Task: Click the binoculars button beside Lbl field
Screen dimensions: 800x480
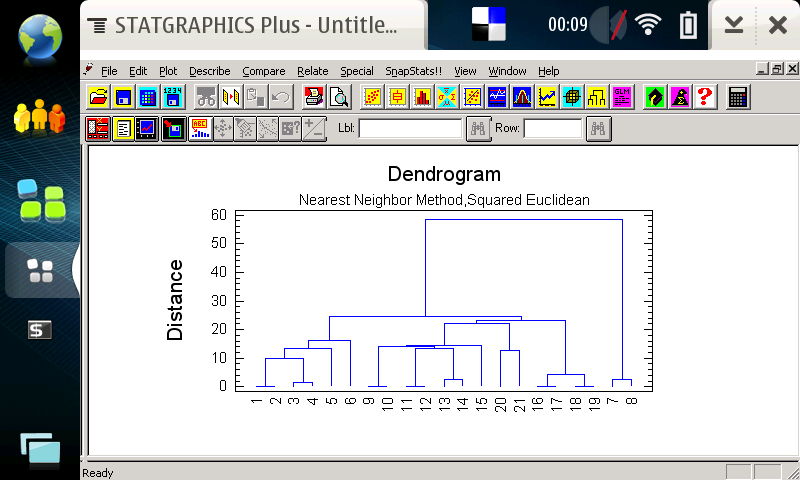Action: (478, 128)
